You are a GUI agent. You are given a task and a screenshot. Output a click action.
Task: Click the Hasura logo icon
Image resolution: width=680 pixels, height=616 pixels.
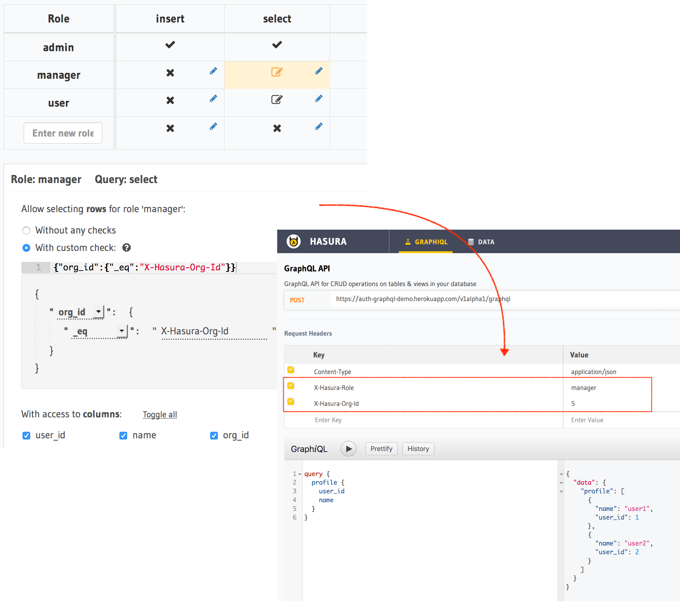coord(293,241)
